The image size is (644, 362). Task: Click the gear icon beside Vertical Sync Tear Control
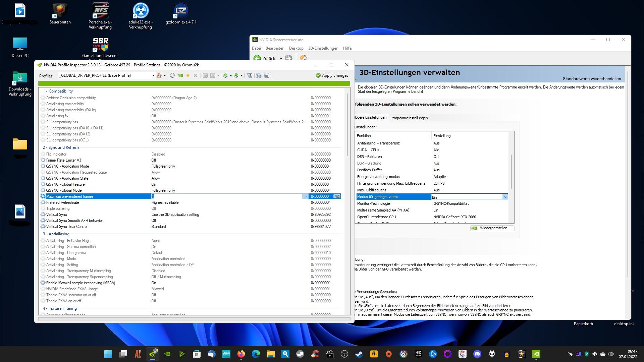[43, 227]
